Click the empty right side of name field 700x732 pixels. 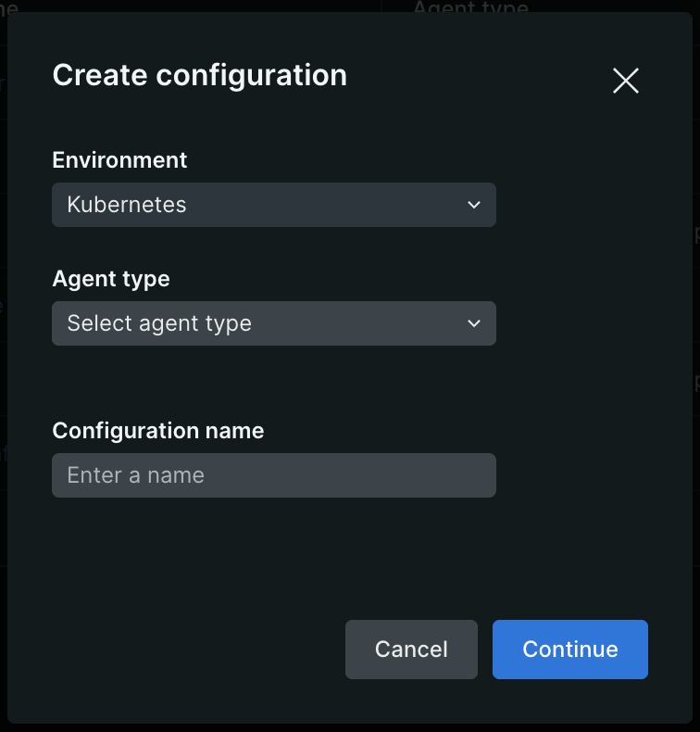pos(444,475)
